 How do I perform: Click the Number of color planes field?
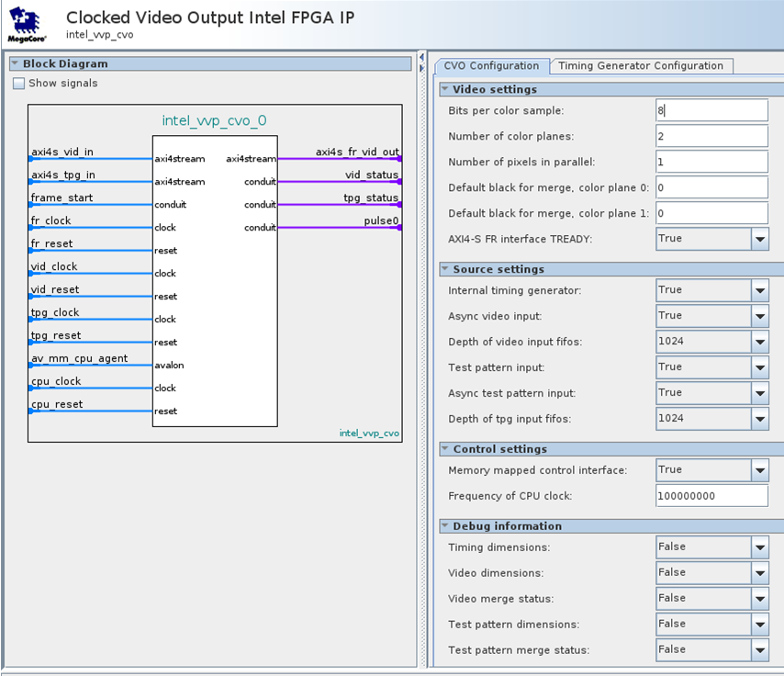[711, 136]
